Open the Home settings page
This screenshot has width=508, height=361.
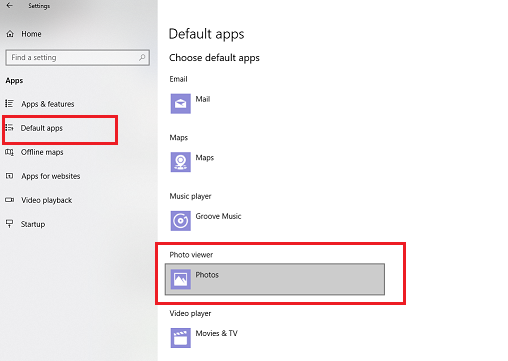(31, 34)
